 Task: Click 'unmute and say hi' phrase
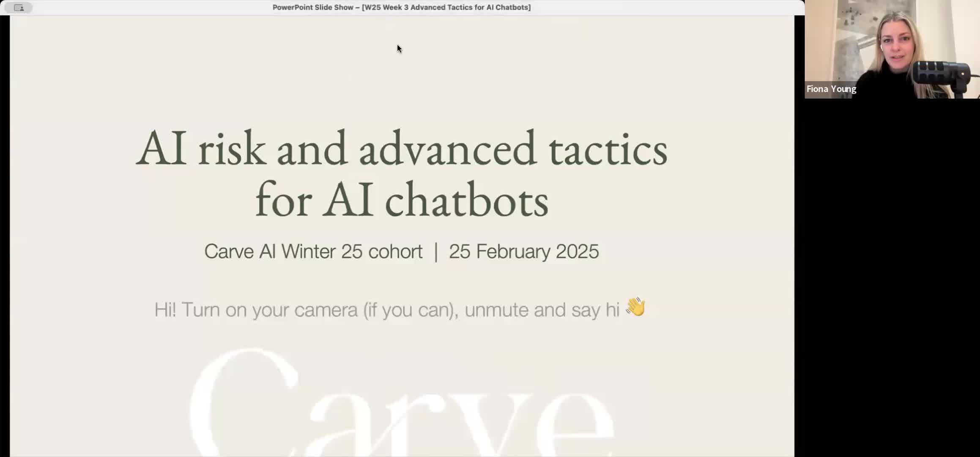click(x=541, y=310)
